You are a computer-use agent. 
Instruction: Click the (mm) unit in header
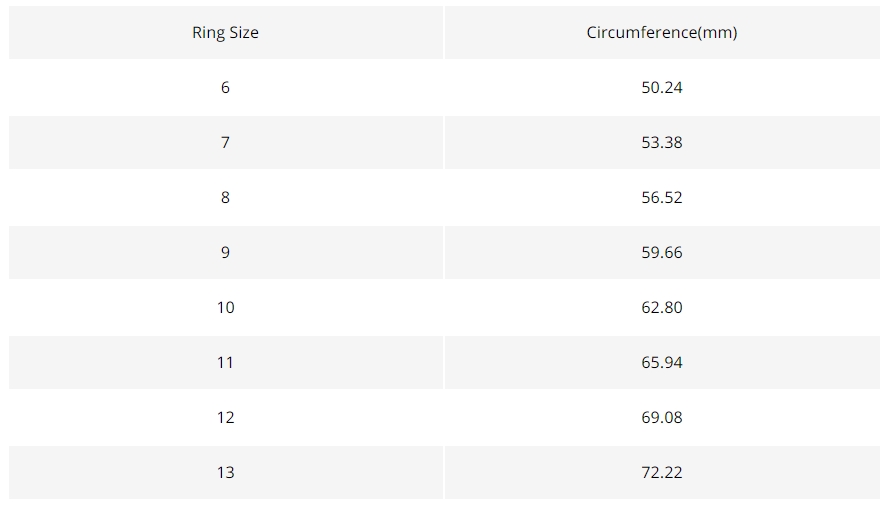tap(717, 32)
